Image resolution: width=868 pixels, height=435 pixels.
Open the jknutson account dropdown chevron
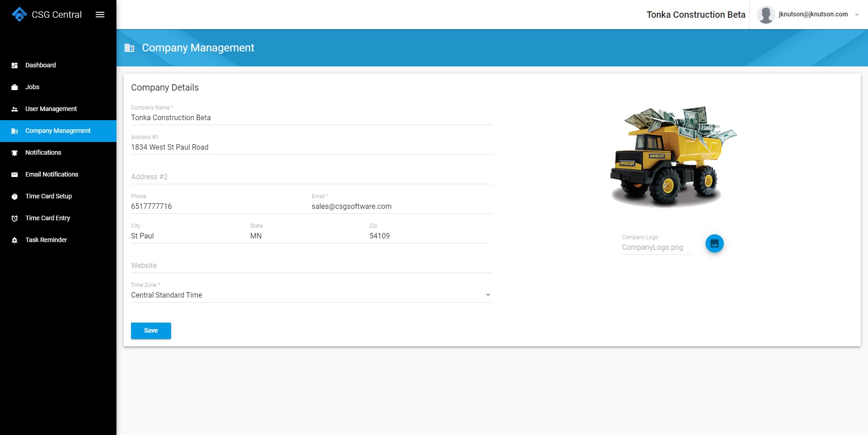857,15
